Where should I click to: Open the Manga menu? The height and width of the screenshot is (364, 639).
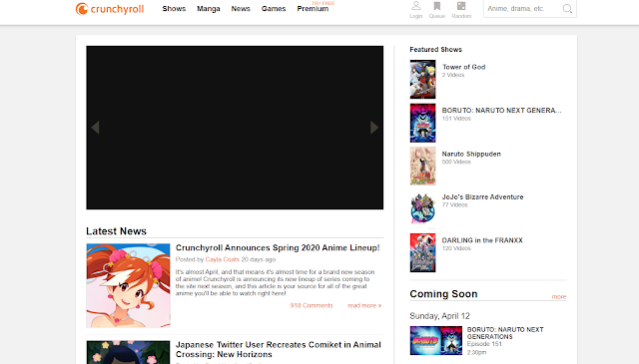coord(209,9)
